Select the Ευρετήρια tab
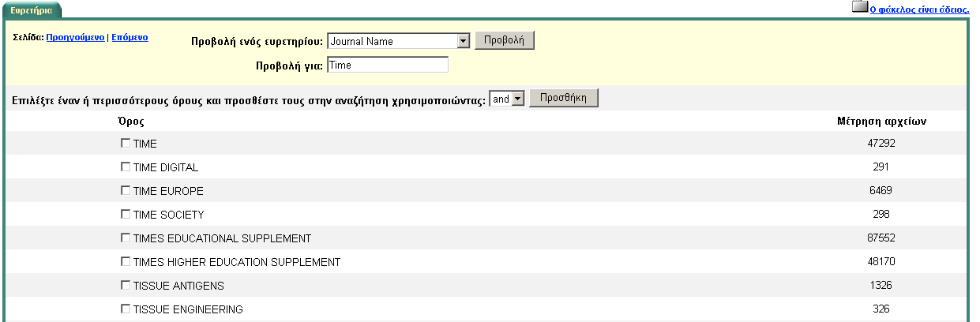Image resolution: width=980 pixels, height=322 pixels. point(31,10)
